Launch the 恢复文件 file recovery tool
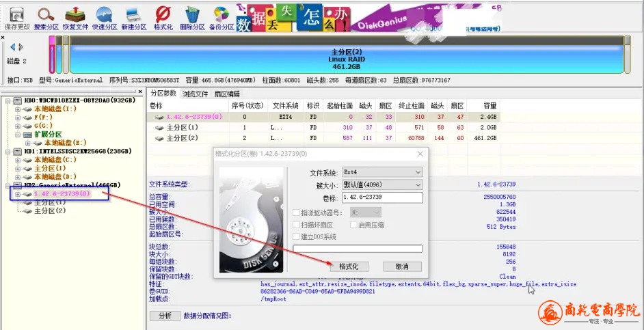The height and width of the screenshot is (330, 644). tap(75, 17)
